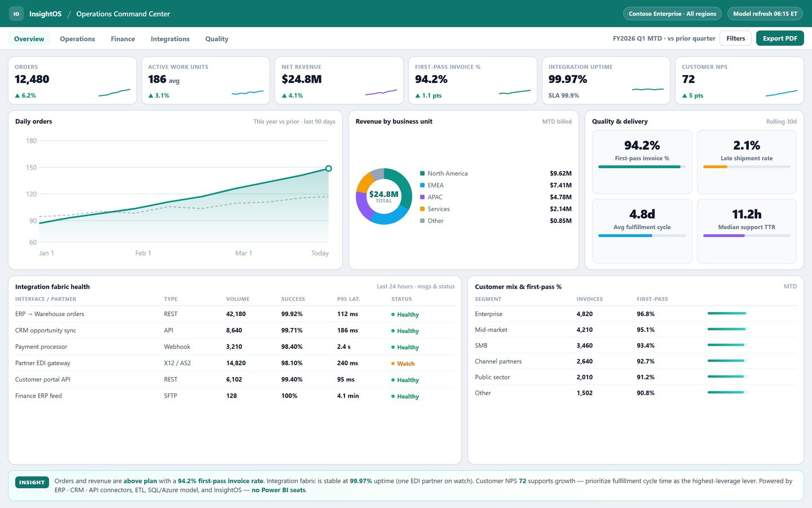This screenshot has height=508, width=812.
Task: Click the Today data point on Daily orders chart
Action: point(329,168)
